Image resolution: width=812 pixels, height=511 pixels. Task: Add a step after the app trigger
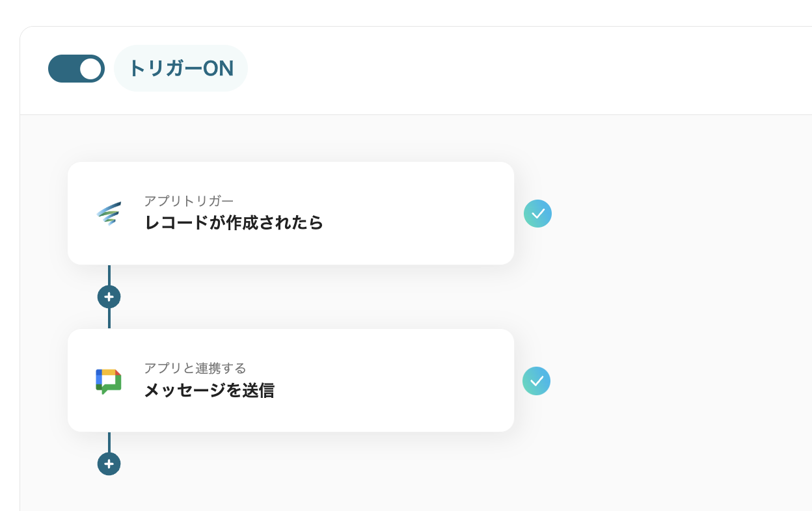pos(109,296)
